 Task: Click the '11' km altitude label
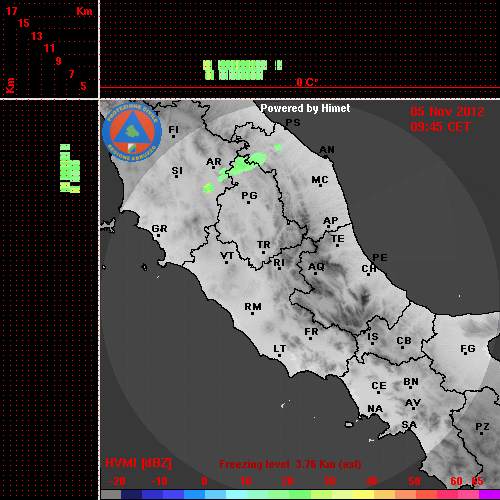click(49, 48)
